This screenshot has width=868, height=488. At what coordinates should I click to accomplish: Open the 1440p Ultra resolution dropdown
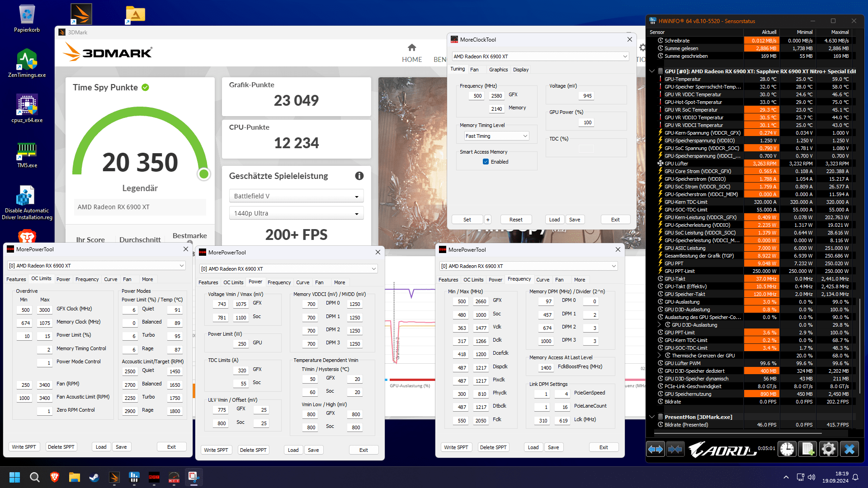tap(296, 213)
